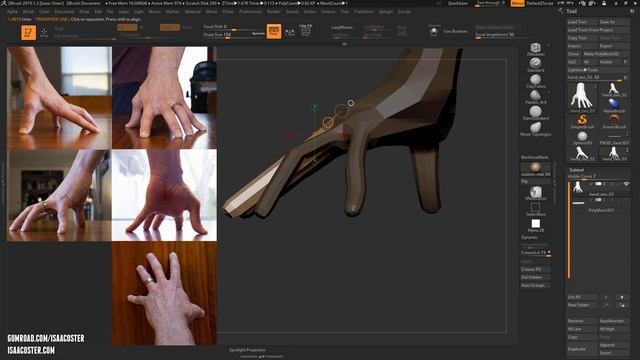Screen dimensions: 640x360
Task: Click the Live Boolean sphere icon
Action: pos(433,31)
